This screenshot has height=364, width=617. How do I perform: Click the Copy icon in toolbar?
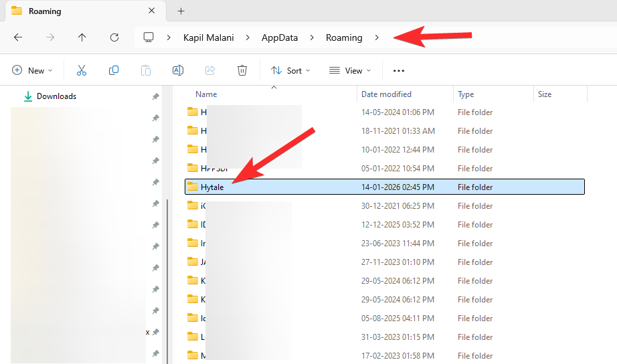point(114,70)
